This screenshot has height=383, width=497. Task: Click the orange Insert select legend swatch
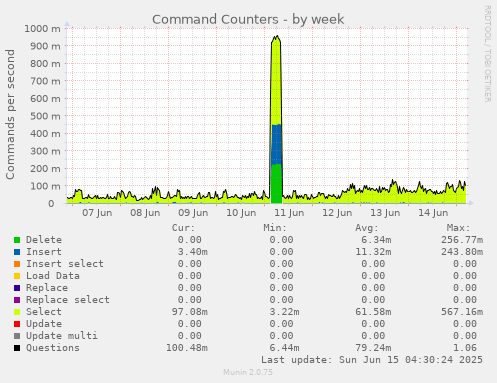(x=17, y=264)
